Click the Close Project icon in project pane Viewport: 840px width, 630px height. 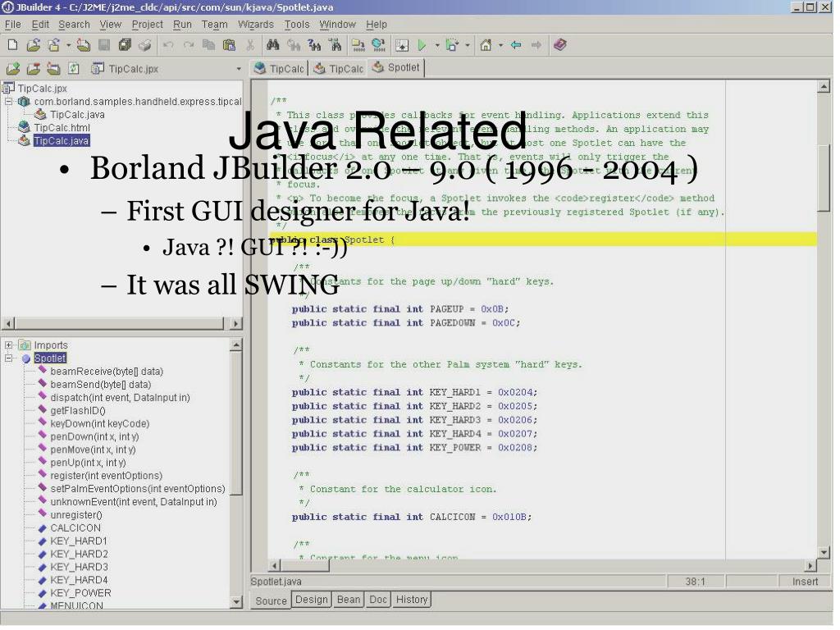click(53, 69)
